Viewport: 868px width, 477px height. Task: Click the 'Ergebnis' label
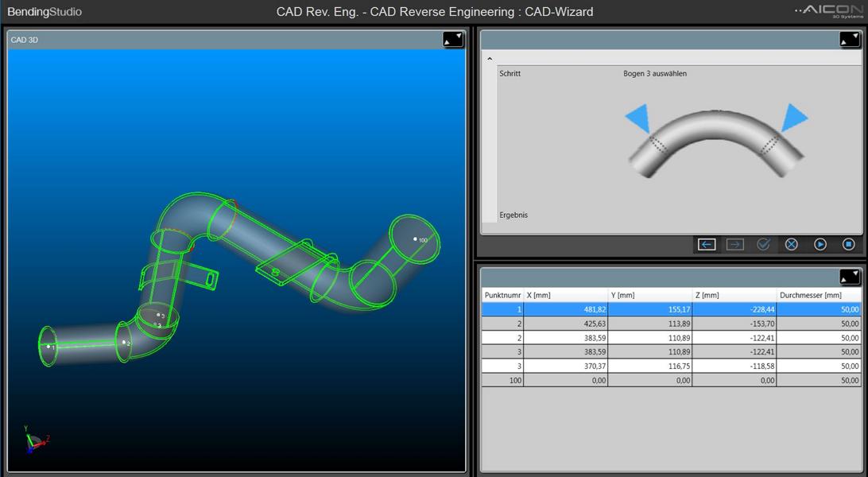513,215
